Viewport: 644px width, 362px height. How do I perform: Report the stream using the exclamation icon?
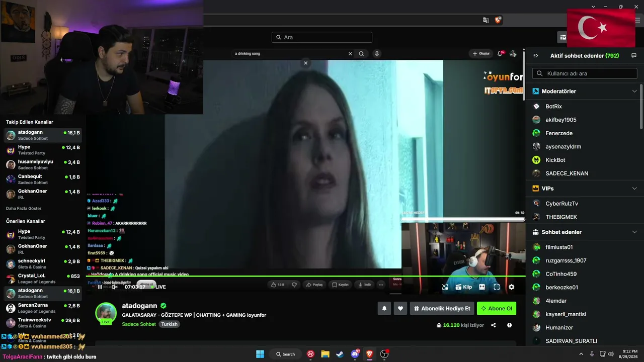(x=510, y=325)
